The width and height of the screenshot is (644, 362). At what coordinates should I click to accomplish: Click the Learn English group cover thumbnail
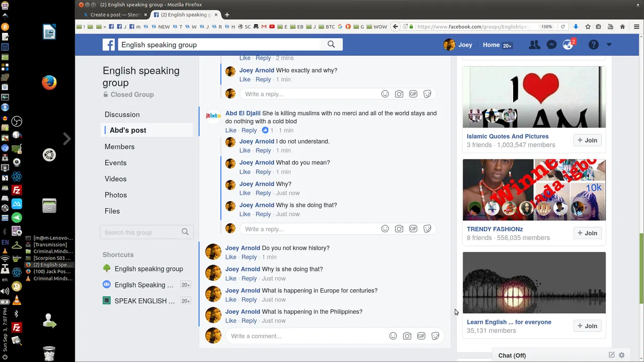(534, 283)
